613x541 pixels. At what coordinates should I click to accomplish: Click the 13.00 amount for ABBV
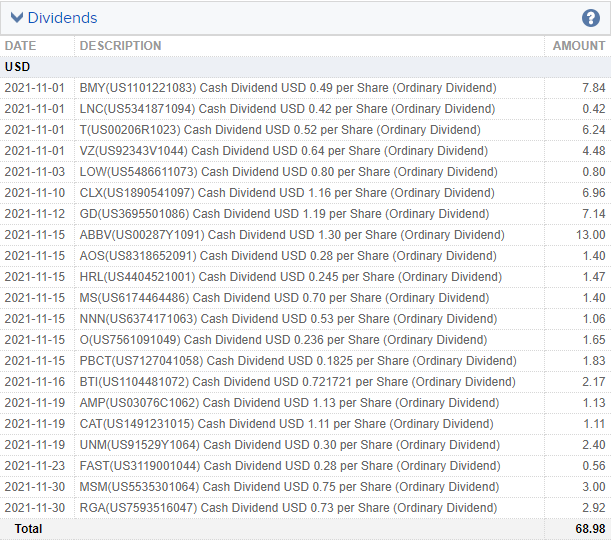[590, 235]
